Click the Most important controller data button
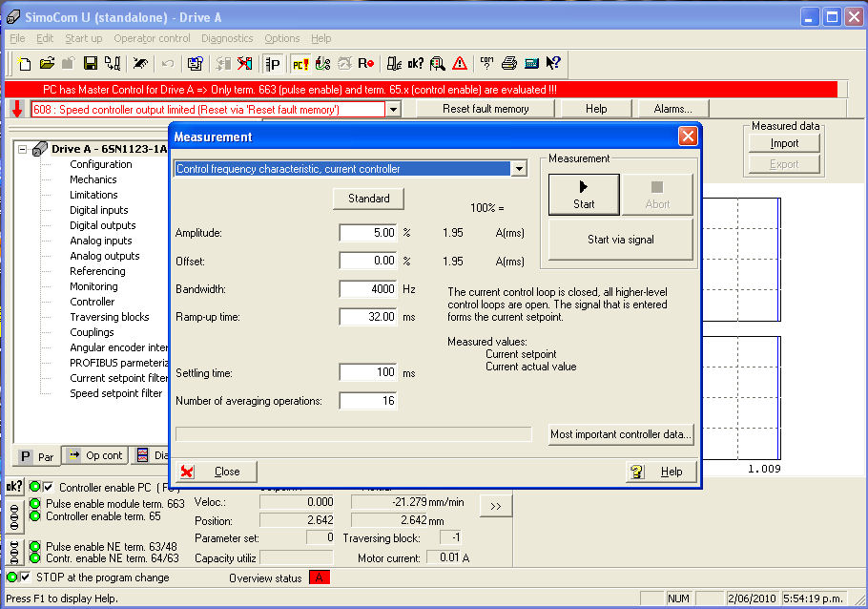Image resolution: width=868 pixels, height=609 pixels. (x=620, y=434)
